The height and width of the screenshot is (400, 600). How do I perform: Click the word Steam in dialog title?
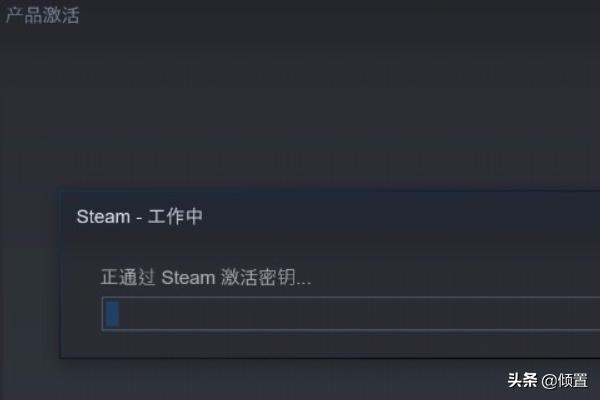click(103, 217)
